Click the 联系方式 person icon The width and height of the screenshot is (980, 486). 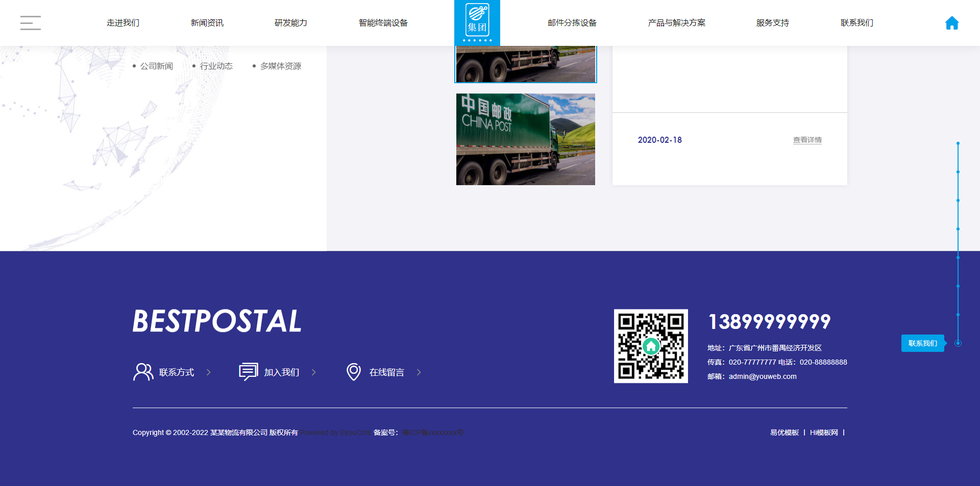coord(143,372)
